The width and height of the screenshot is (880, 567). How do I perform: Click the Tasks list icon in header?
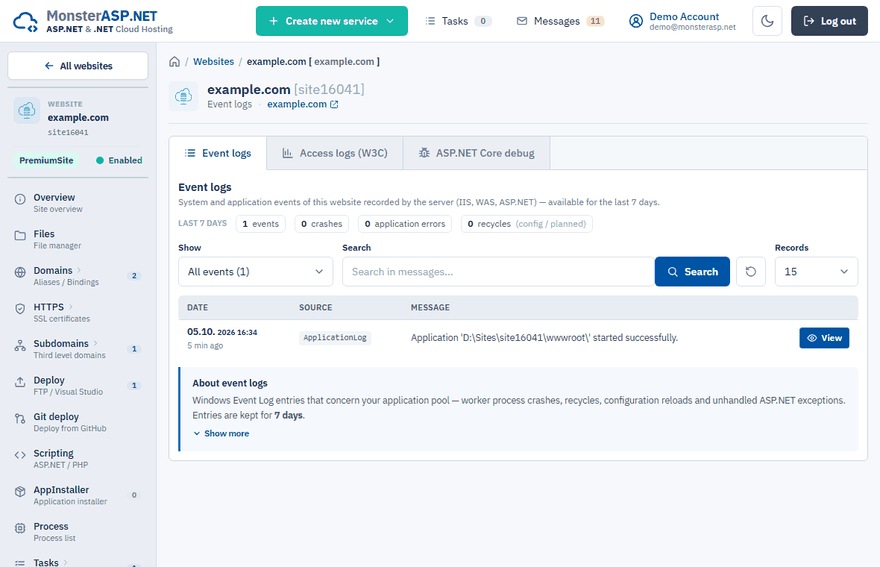(430, 21)
